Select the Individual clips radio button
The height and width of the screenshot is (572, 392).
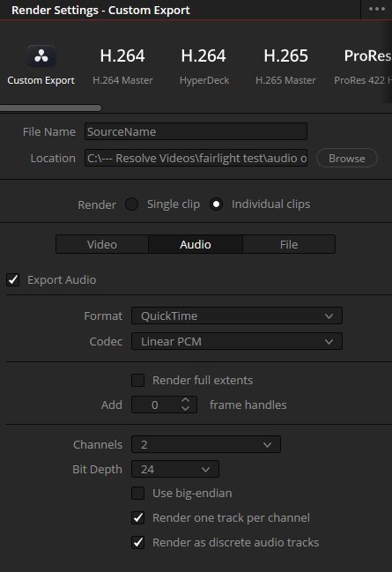(216, 204)
